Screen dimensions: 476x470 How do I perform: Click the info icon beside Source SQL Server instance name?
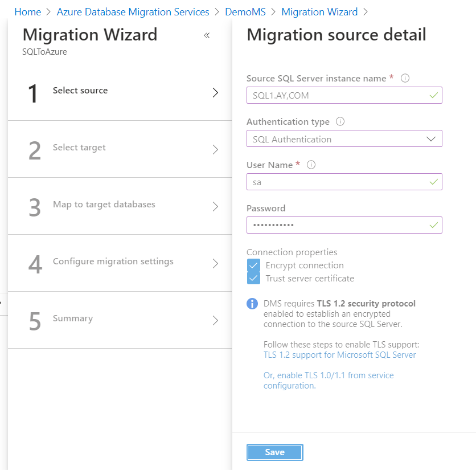pyautogui.click(x=405, y=78)
